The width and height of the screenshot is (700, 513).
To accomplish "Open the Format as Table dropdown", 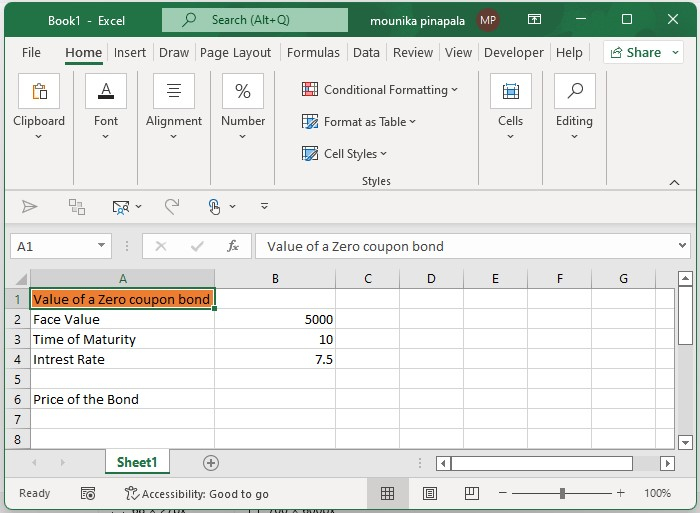I will tap(412, 122).
